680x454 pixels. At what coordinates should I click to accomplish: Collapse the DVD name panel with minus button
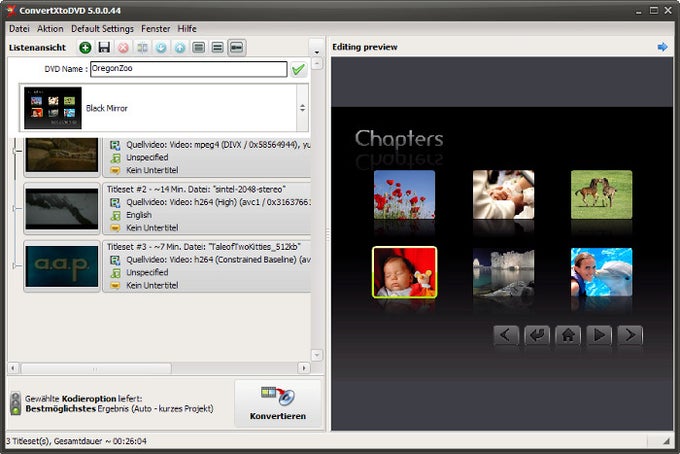tap(317, 64)
